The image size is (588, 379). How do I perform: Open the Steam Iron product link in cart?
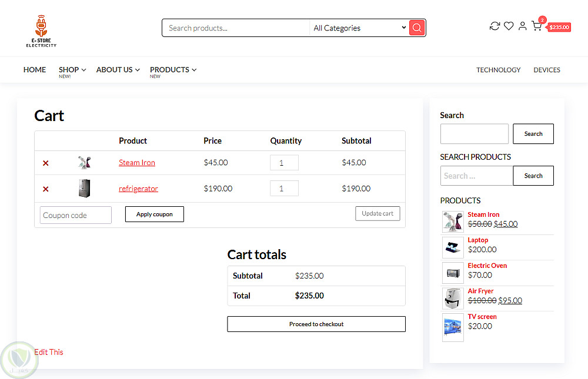[137, 163]
